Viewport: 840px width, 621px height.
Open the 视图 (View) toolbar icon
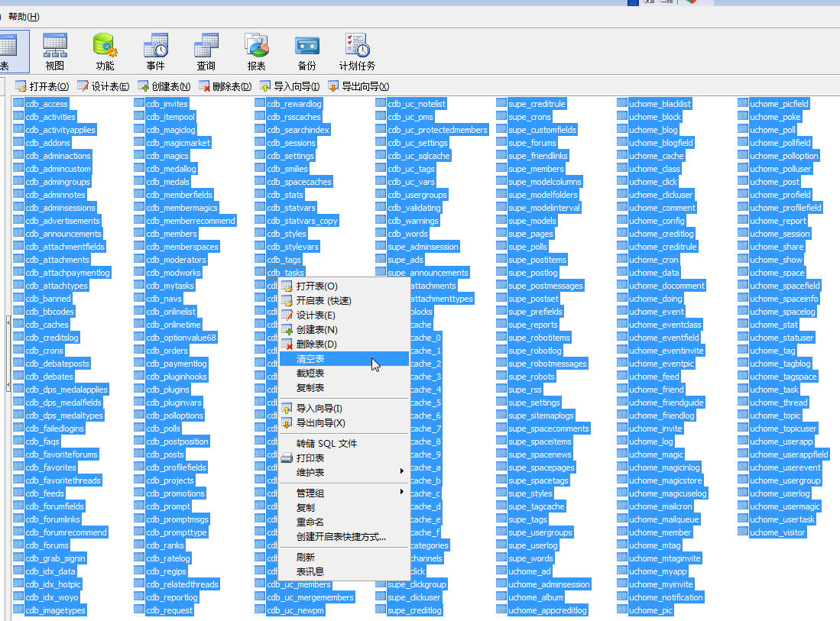pos(55,52)
